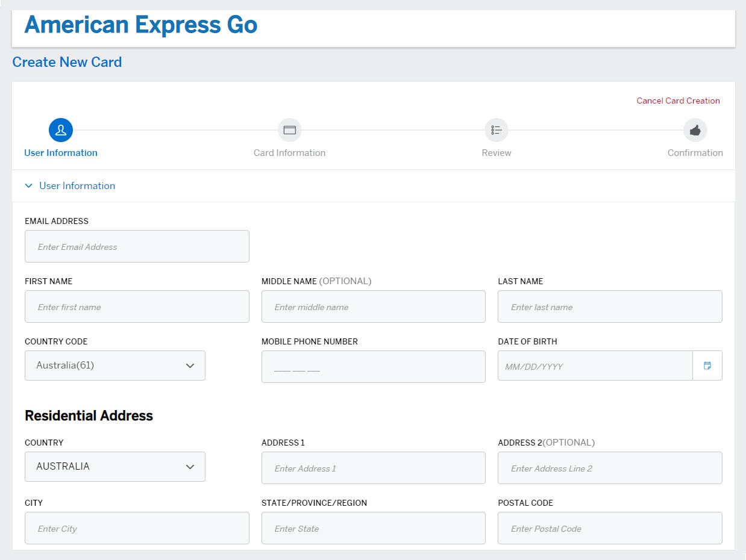The width and height of the screenshot is (746, 560).
Task: Click the Country Code dropdown chevron
Action: pos(190,366)
